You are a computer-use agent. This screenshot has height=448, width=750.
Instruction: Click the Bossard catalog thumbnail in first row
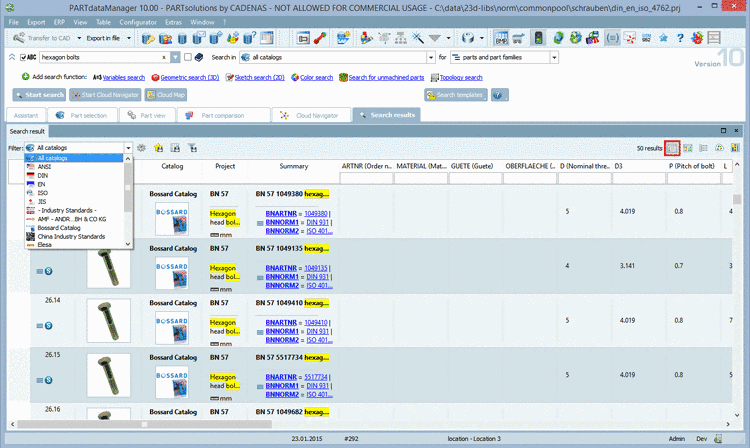tap(172, 219)
